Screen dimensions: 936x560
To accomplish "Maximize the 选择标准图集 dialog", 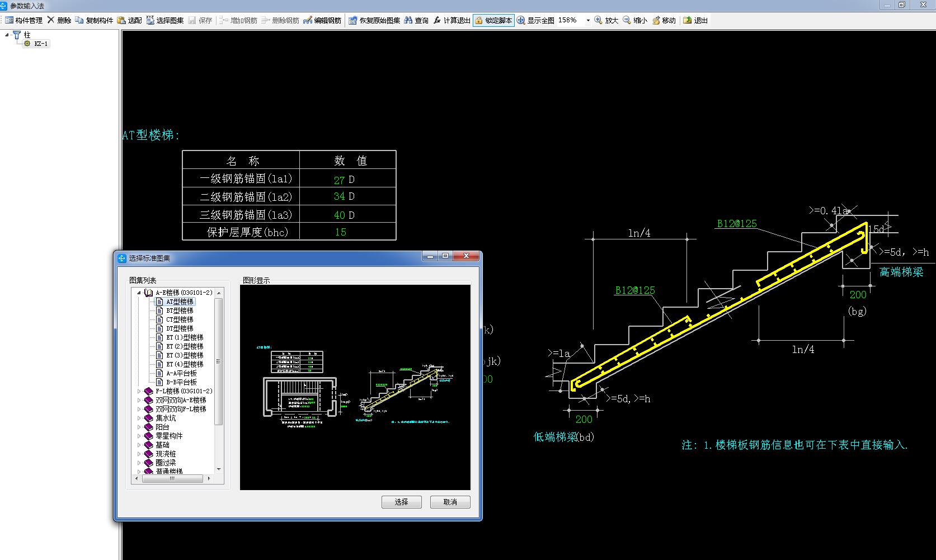I will (445, 256).
